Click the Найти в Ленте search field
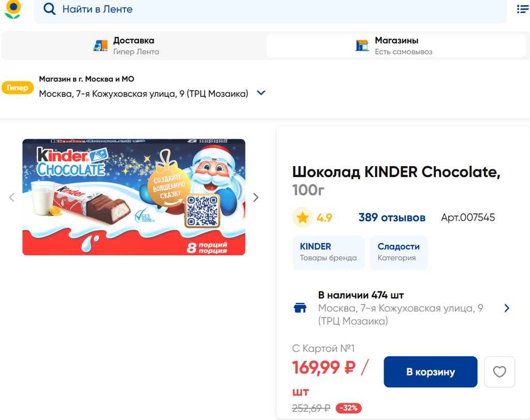Image resolution: width=530 pixels, height=420 pixels. (269, 9)
